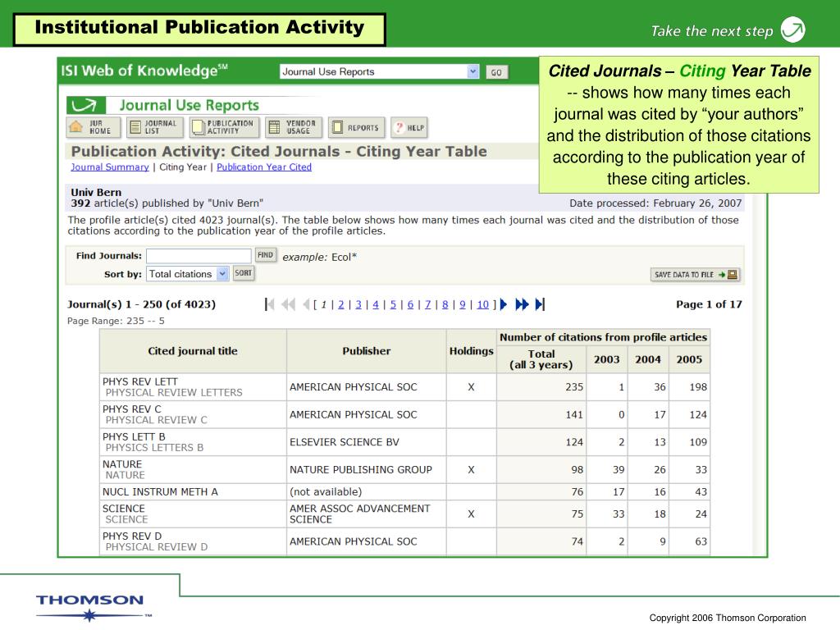Screen dimensions: 840x630
Task: Go to results page 6
Action: (x=410, y=304)
